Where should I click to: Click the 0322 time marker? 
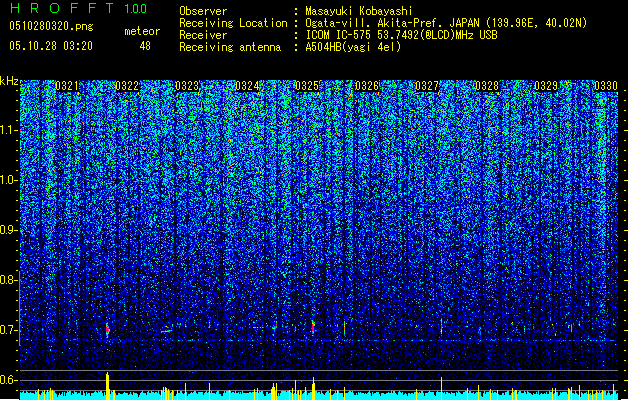(127, 86)
